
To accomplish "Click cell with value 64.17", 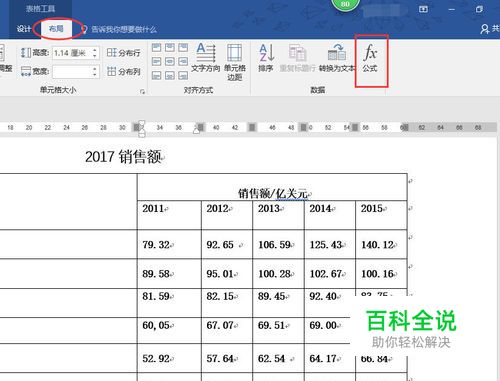I will (x=330, y=358).
